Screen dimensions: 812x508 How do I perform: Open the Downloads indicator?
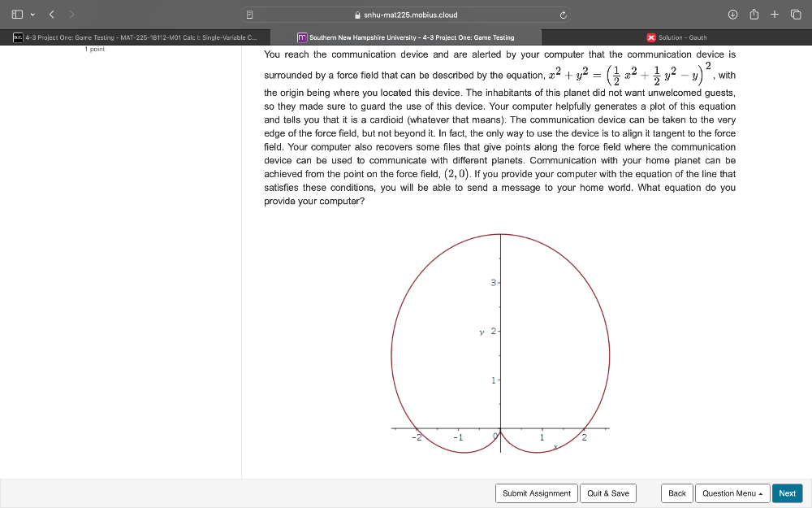732,14
